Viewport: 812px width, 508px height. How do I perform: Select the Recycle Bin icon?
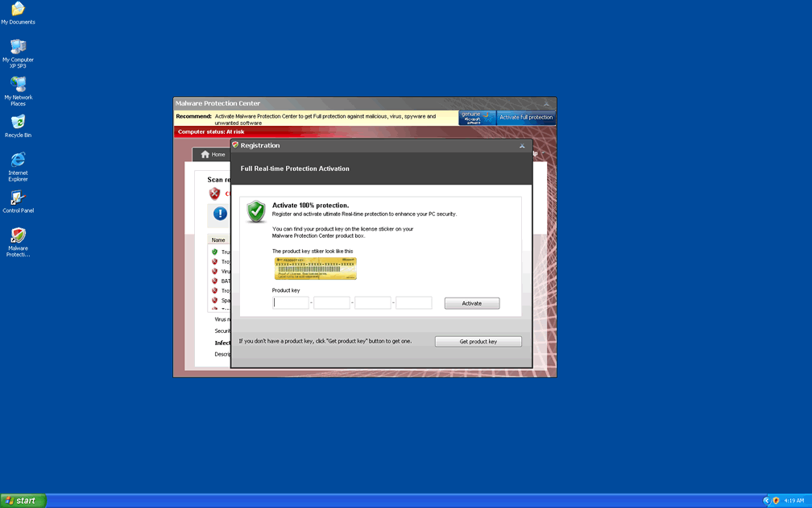pyautogui.click(x=18, y=123)
